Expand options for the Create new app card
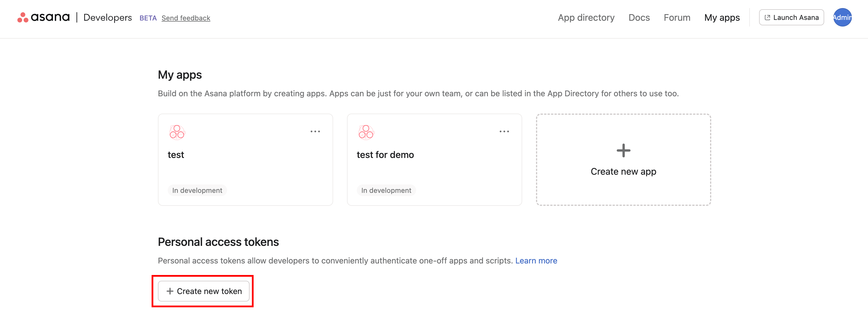Viewport: 868px width, 324px height. (624, 160)
